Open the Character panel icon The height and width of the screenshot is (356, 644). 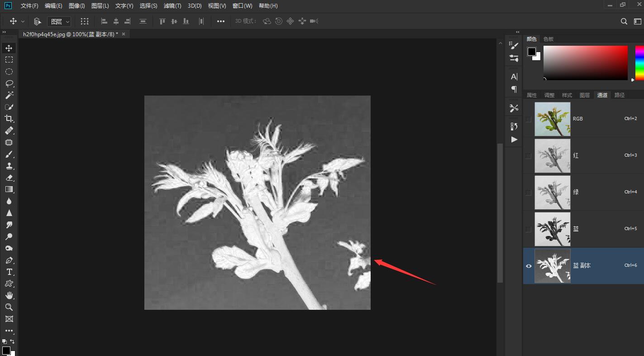click(514, 77)
